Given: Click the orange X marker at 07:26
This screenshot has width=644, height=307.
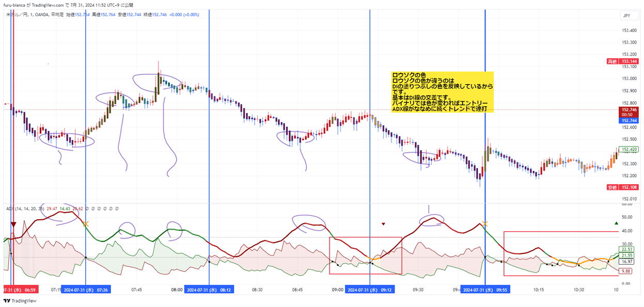Looking at the screenshot, I should [x=86, y=224].
